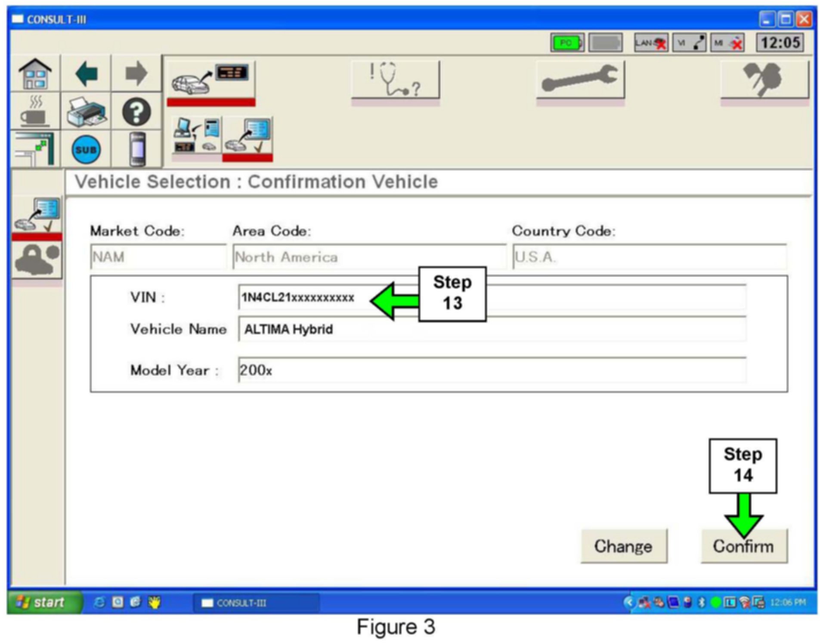Open the rightmost maintenance tools tab
Viewport: 820px width, 644px height.
point(764,80)
